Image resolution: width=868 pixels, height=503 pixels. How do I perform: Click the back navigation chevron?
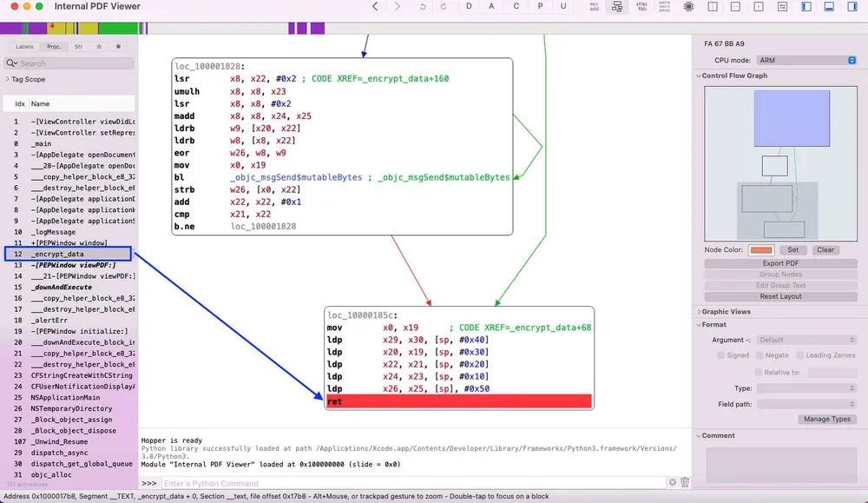375,7
